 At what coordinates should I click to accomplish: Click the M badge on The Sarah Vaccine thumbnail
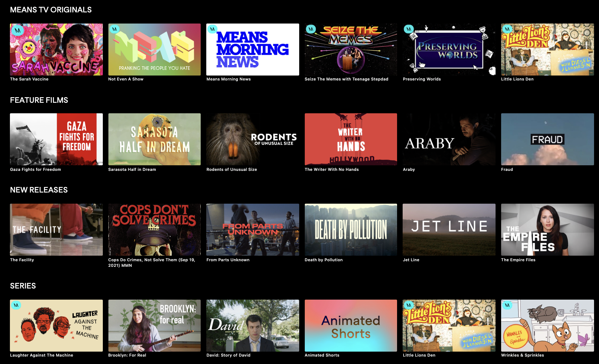point(18,31)
